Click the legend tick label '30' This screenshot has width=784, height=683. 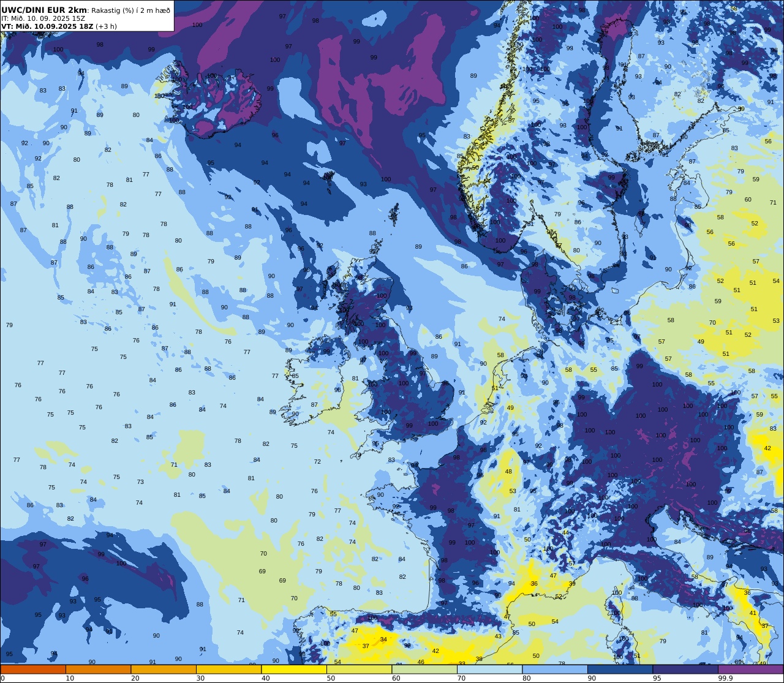pos(200,678)
